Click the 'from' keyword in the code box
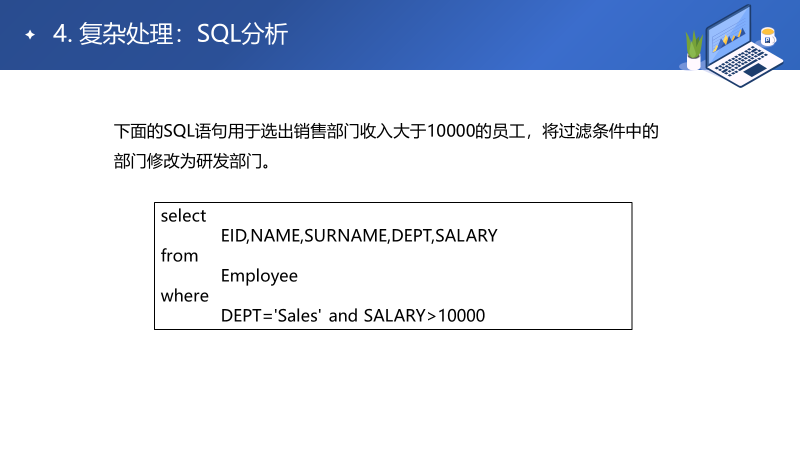Image resolution: width=800 pixels, height=450 pixels. pos(180,256)
